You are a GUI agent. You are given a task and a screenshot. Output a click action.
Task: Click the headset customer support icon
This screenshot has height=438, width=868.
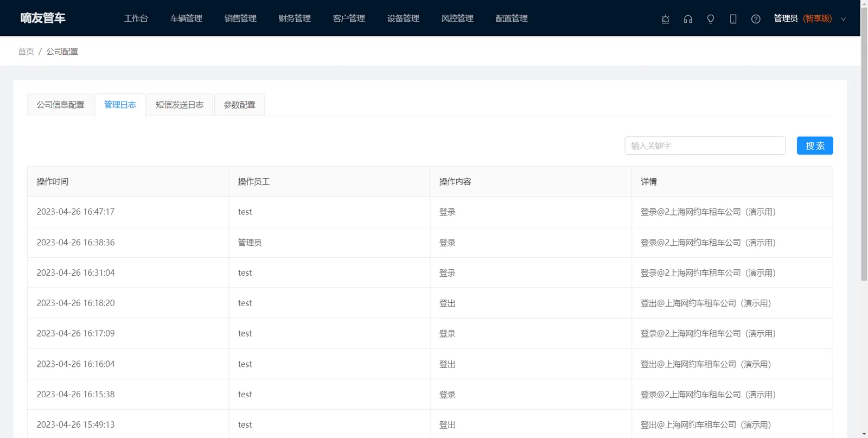pyautogui.click(x=688, y=19)
